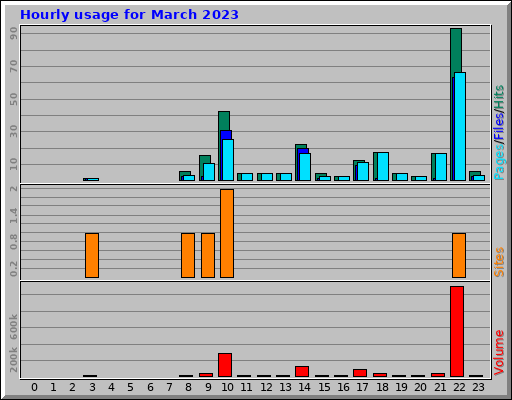Viewport: 512px width, 400px height.
Task: Click hour label '20' on bottom axis
Action: point(420,387)
